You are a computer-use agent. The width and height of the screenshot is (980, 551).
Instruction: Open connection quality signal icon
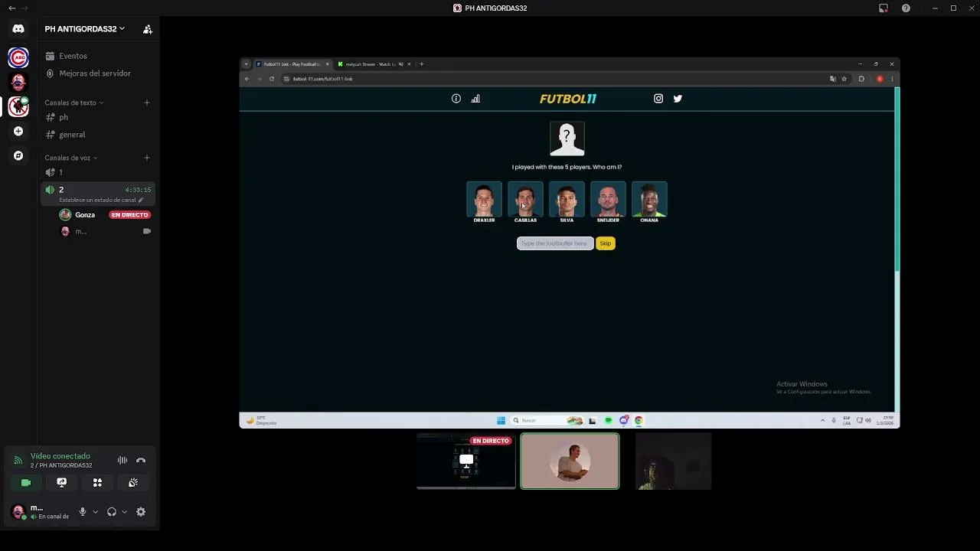(x=18, y=460)
